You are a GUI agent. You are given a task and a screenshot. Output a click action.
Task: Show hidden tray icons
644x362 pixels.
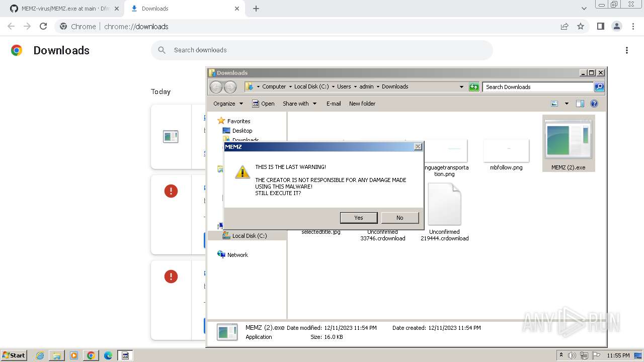pos(561,355)
